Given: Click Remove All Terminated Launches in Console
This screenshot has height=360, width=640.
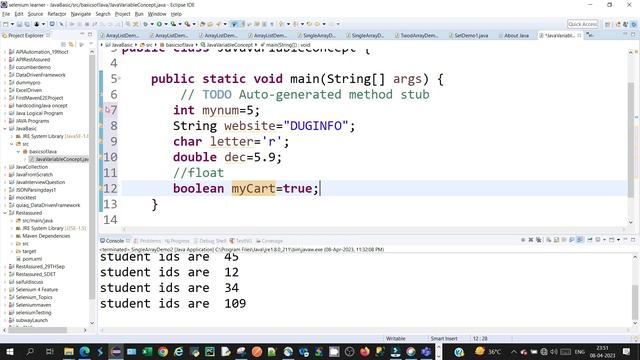Looking at the screenshot, I should pyautogui.click(x=539, y=240).
